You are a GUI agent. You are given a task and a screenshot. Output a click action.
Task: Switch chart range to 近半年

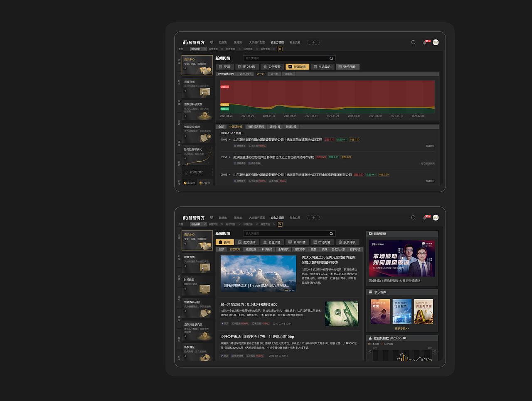pos(288,74)
